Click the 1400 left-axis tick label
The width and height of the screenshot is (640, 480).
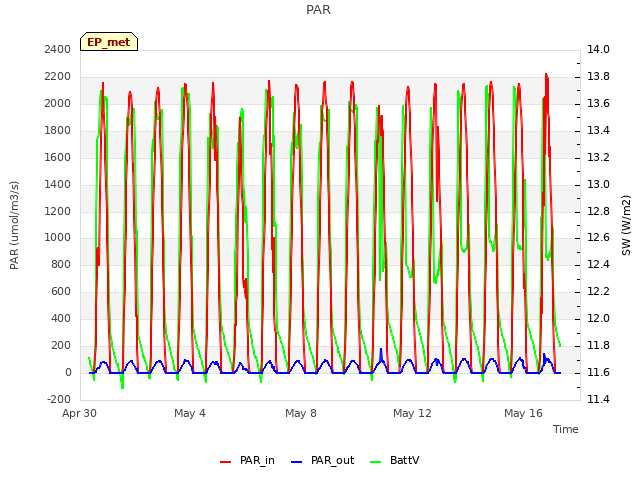click(x=58, y=184)
